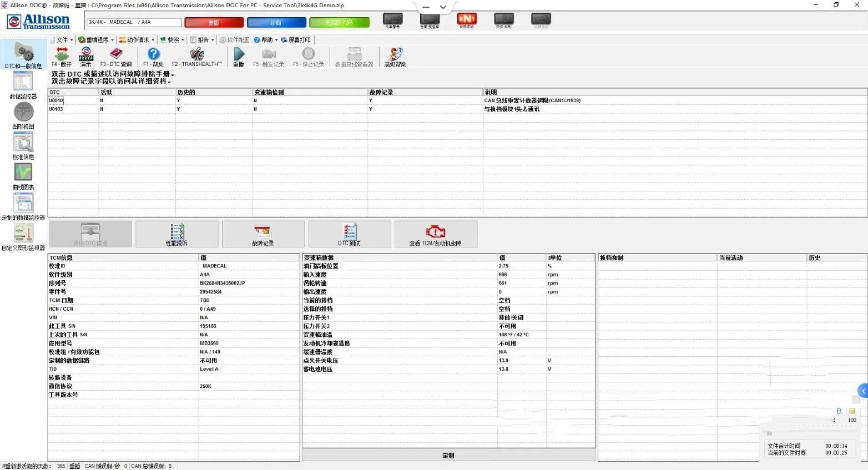Open the 数据总线查看器 tool
The height and width of the screenshot is (470, 868).
point(354,57)
